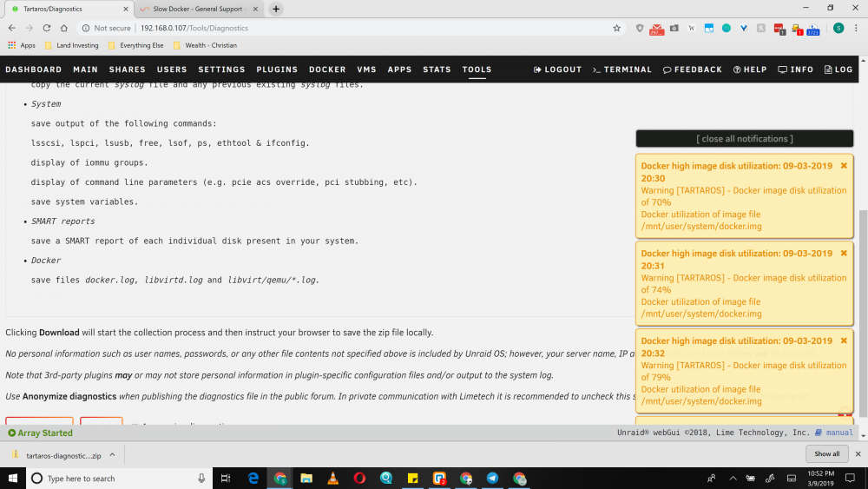Open the Dashboard menu item
Viewport: 868px width, 489px height.
(34, 69)
